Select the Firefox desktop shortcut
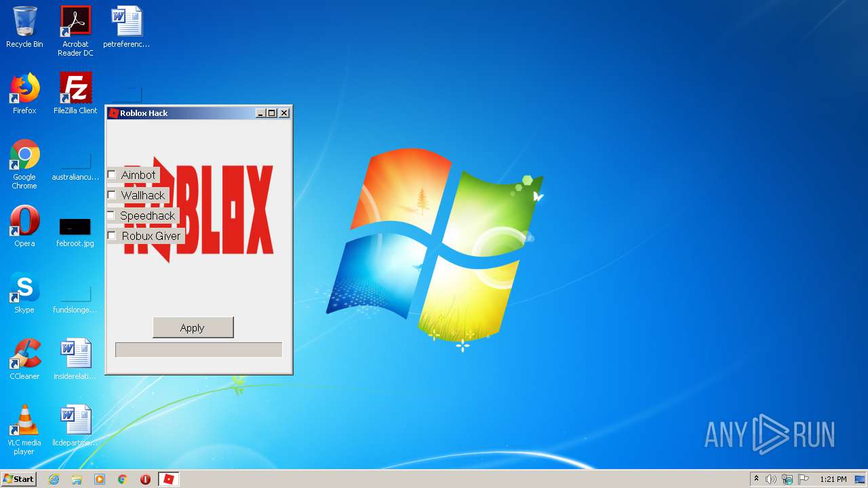The height and width of the screenshot is (488, 868). click(x=24, y=94)
